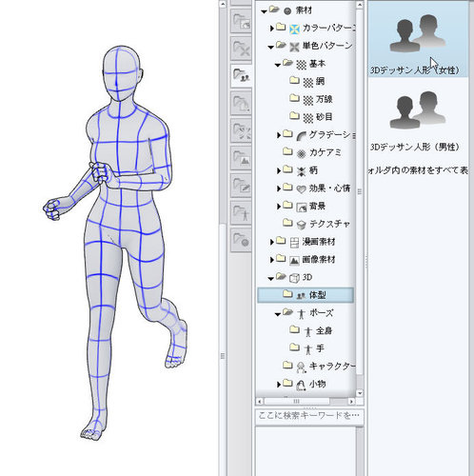Select the カケアミ tree folder
The width and height of the screenshot is (474, 476).
[312, 152]
